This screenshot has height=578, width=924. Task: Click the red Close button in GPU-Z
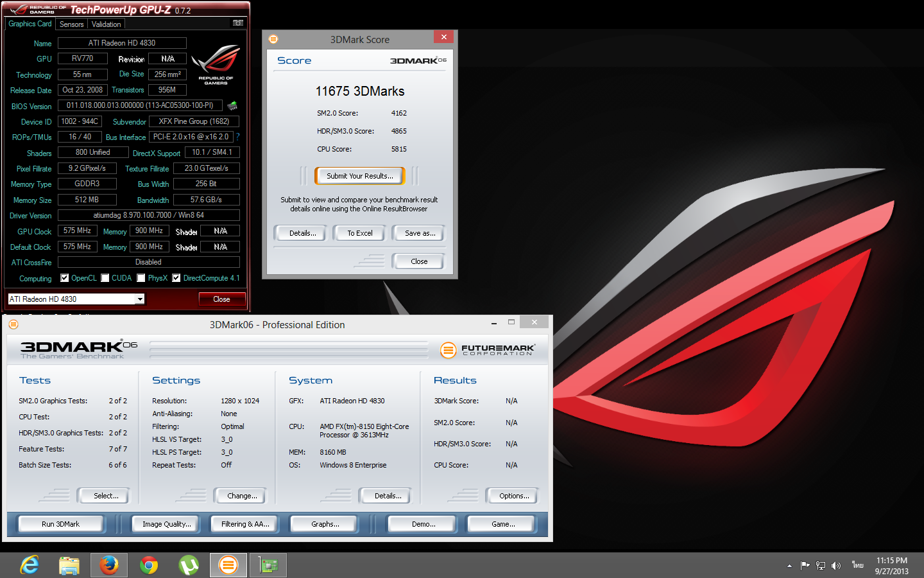tap(221, 299)
